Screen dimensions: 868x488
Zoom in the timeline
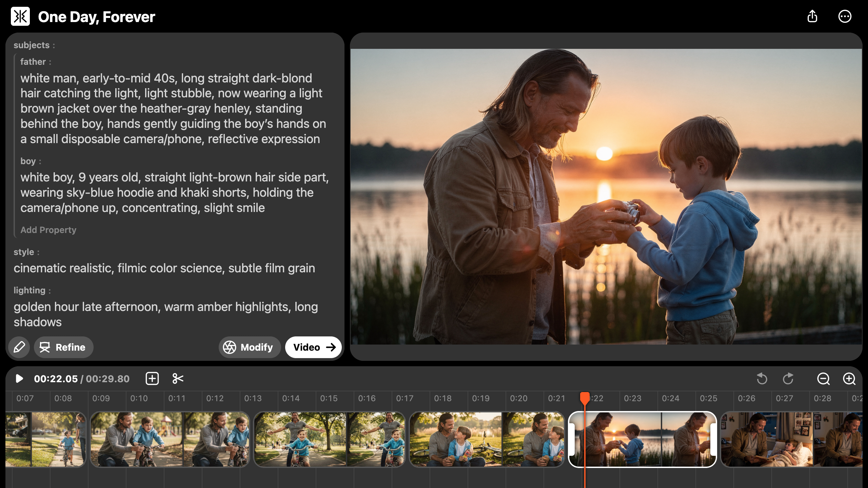point(849,378)
